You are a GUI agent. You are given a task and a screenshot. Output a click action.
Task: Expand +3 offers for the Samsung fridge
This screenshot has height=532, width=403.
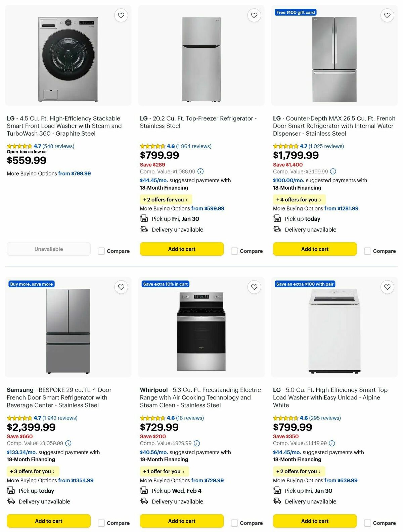(x=33, y=471)
